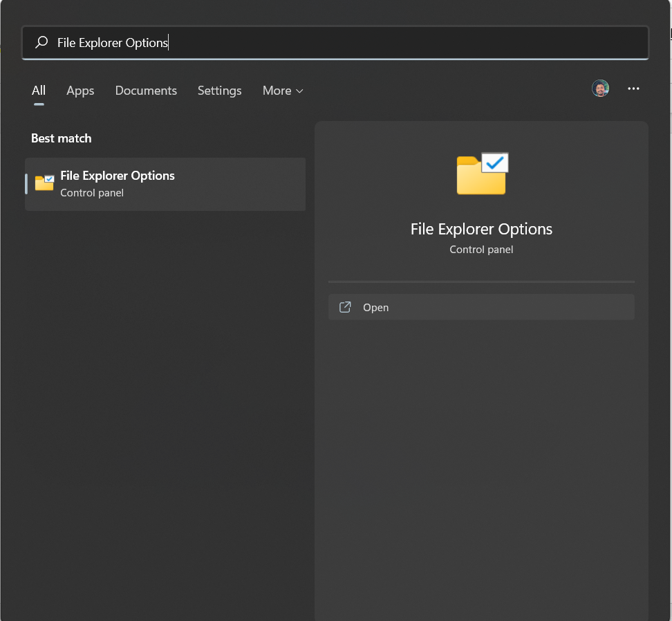Switch to the Apps tab
Image resolution: width=672 pixels, height=621 pixels.
click(80, 91)
